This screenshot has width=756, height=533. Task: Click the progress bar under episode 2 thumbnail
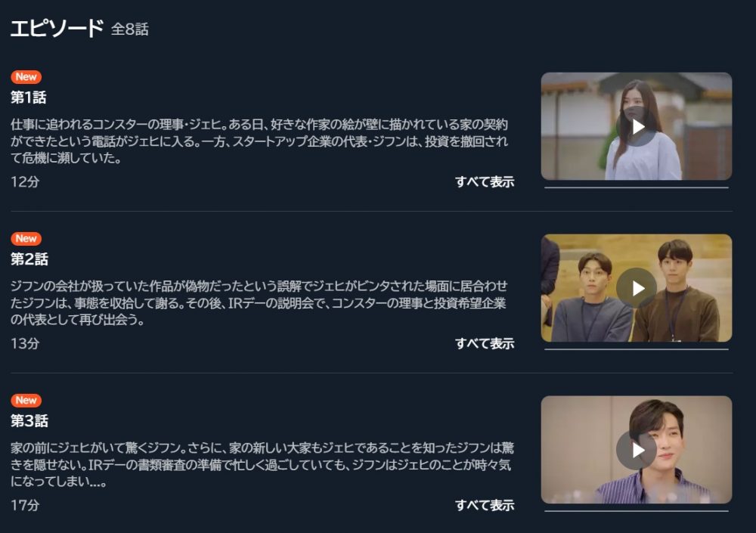(x=637, y=349)
